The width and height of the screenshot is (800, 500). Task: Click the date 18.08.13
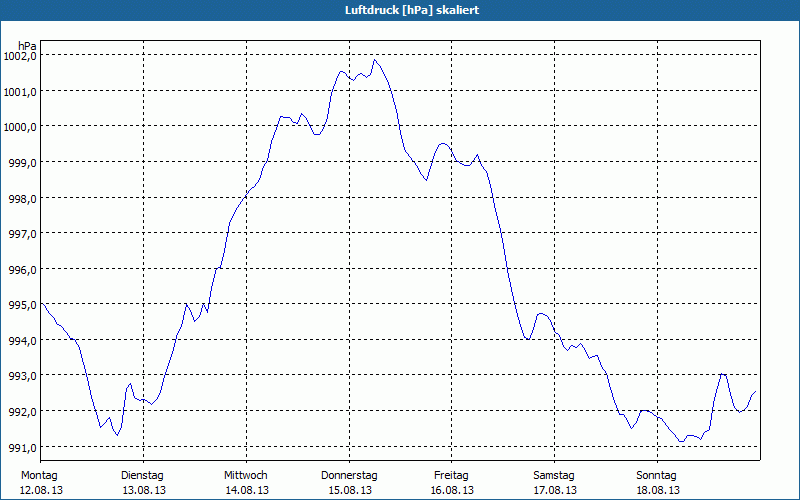tap(658, 490)
